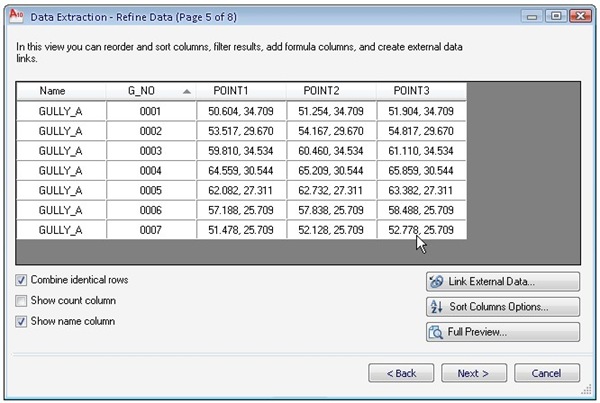
Task: Click G_NO cell 0004
Action: click(151, 171)
